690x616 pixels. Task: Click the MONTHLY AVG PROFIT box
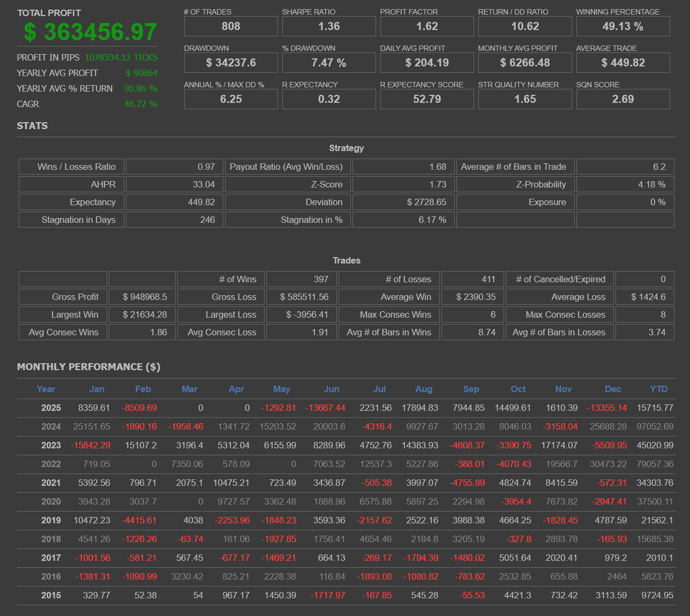click(x=524, y=62)
